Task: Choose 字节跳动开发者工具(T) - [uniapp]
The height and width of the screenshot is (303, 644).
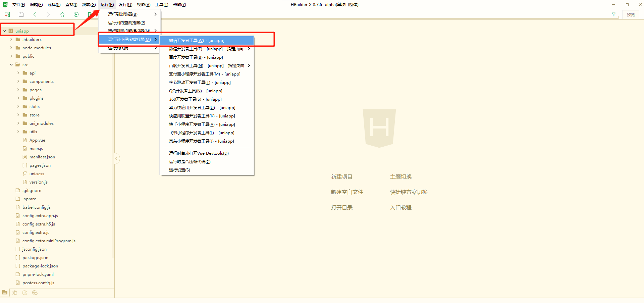Action: (x=207, y=83)
